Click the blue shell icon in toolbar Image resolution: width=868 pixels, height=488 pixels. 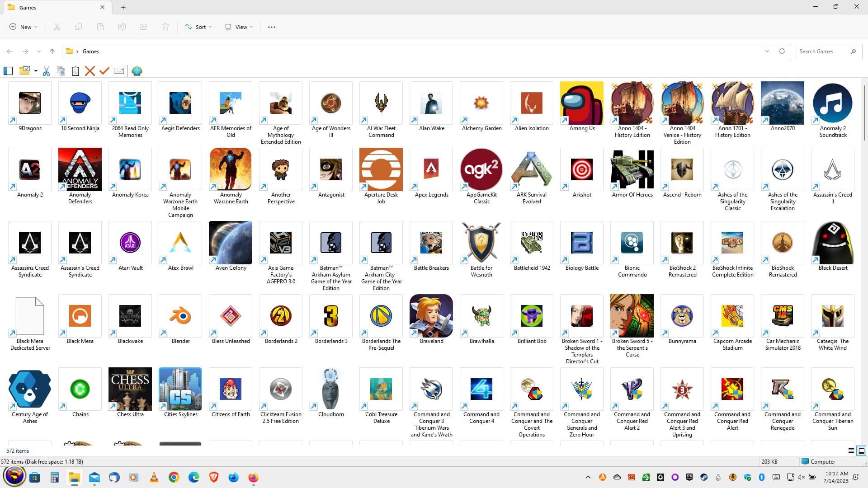pos(137,71)
